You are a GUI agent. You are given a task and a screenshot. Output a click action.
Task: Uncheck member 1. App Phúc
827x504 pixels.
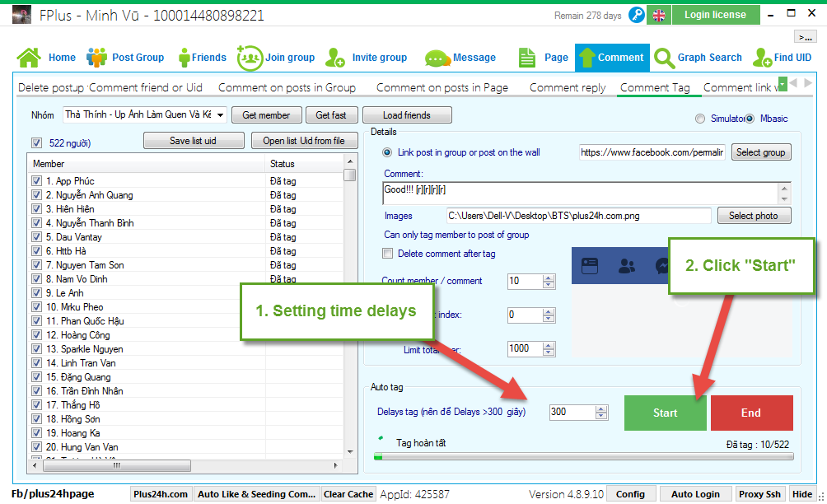[36, 181]
